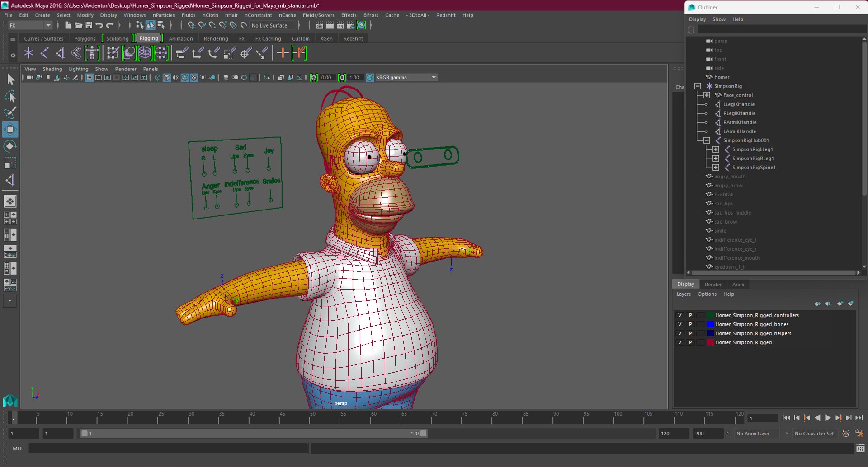Click the snap to grid magnet icon
The height and width of the screenshot is (467, 868).
click(191, 25)
